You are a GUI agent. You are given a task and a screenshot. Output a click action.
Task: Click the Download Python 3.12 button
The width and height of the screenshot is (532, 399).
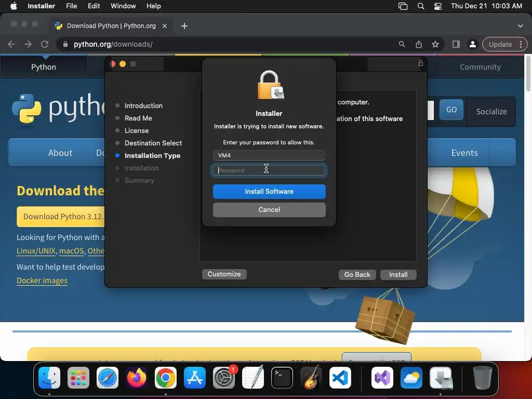point(61,217)
